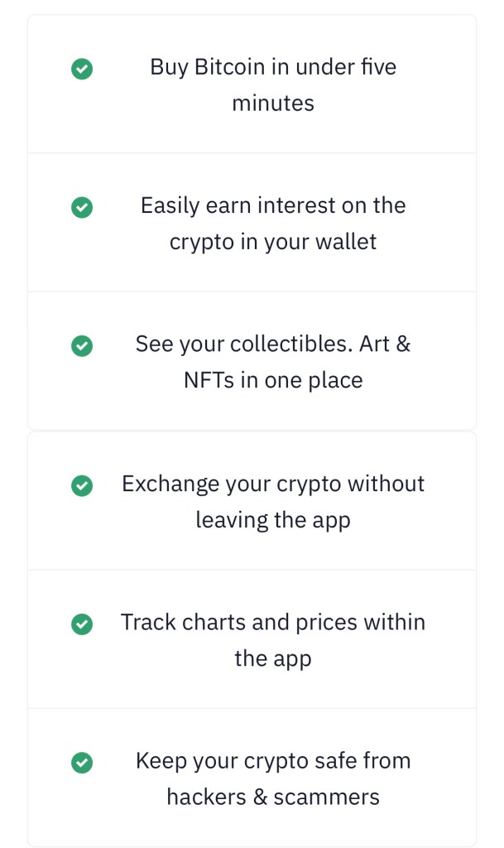504x848 pixels.
Task: Select 'Easily earn interest on the crypto' text
Action: coord(273,223)
